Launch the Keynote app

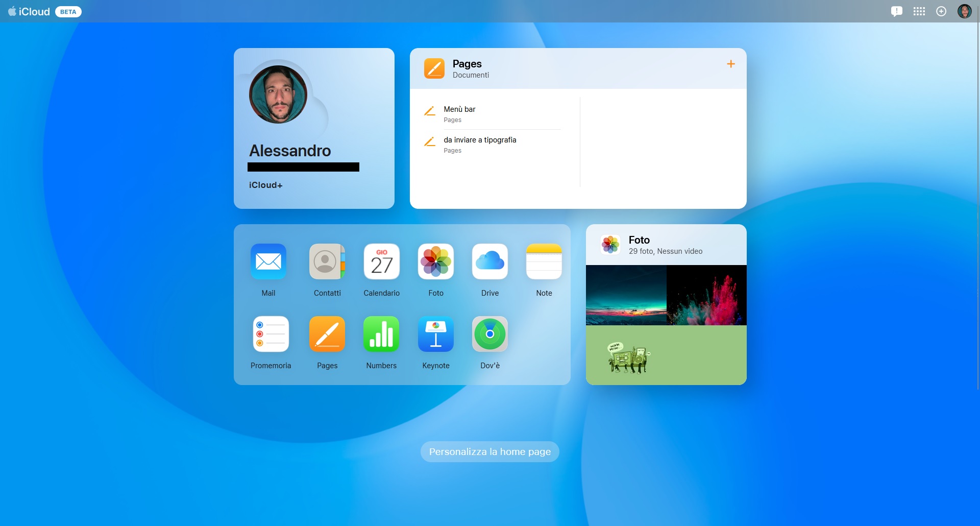[435, 334]
